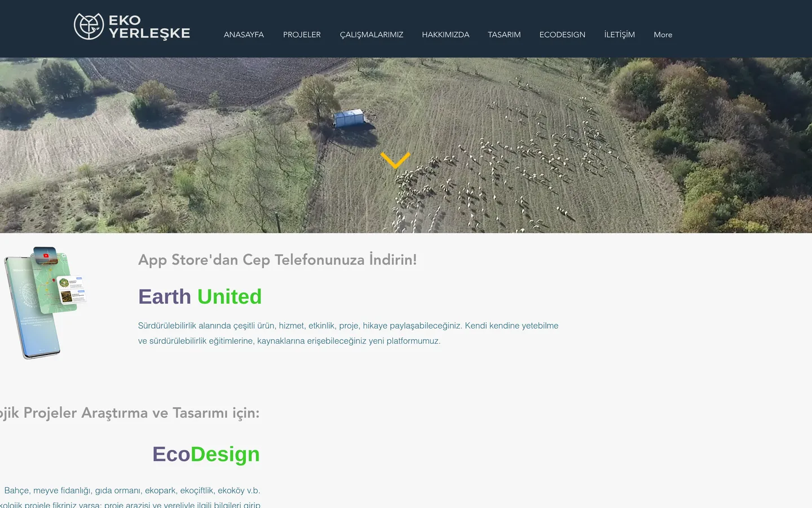Viewport: 812px width, 508px height.
Task: Open the ANASAYFA menu item
Action: [x=244, y=34]
